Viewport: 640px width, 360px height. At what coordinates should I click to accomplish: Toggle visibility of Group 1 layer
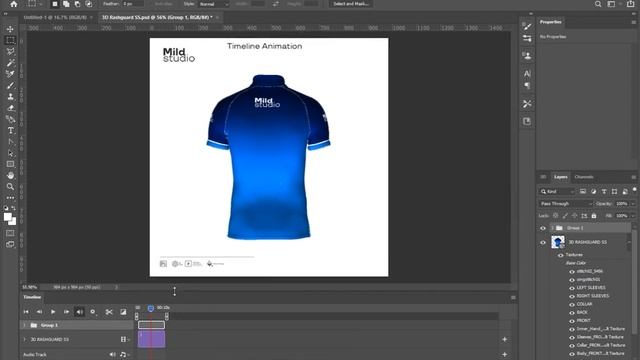tap(543, 228)
